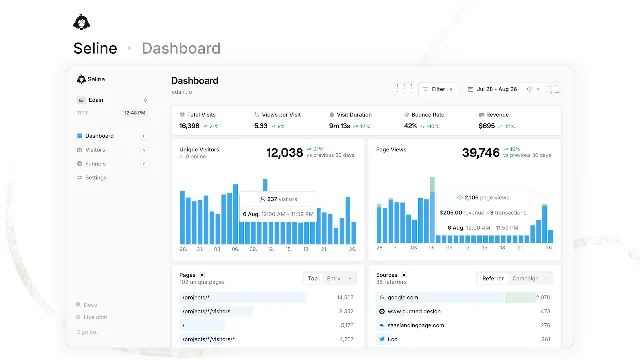
Task: Open the Jul 28 - Aug 26 date range picker
Action: click(504, 89)
